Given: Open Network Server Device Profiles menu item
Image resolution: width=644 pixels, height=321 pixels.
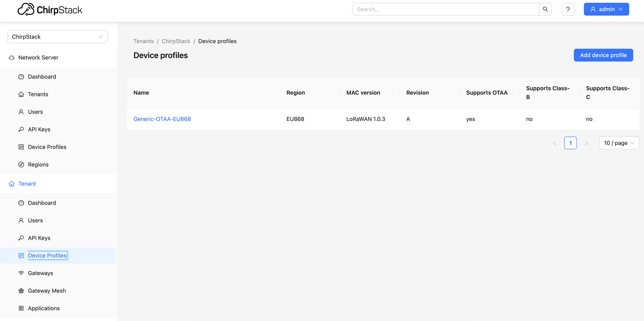Looking at the screenshot, I should (58, 147).
